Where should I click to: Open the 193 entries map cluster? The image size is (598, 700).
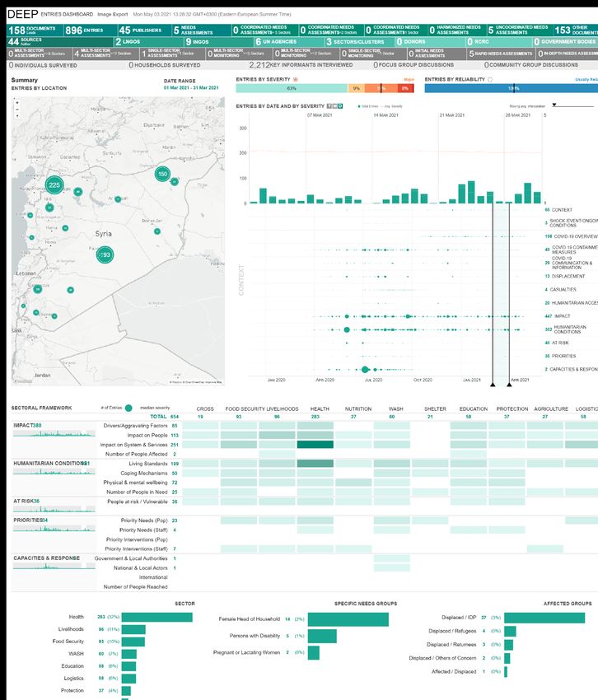(x=105, y=254)
